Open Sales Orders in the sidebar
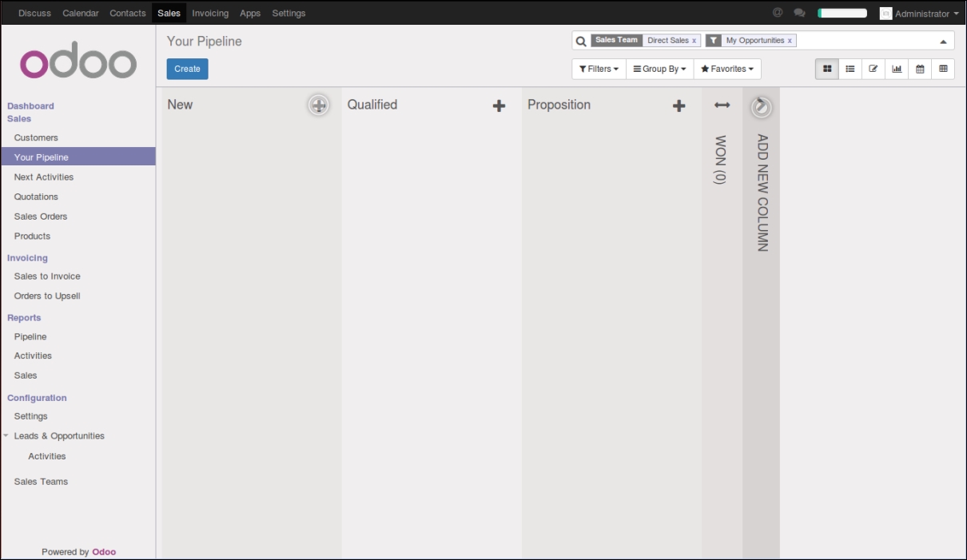967x560 pixels. coord(41,216)
